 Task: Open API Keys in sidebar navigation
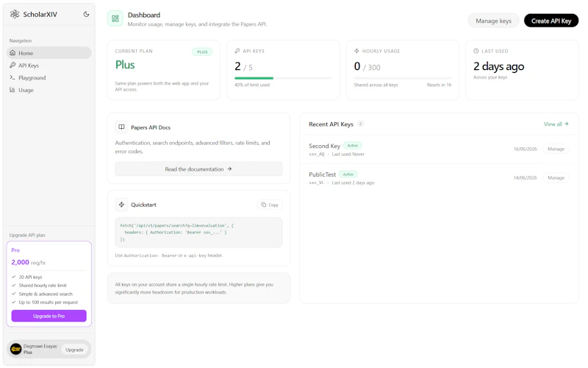[49, 66]
